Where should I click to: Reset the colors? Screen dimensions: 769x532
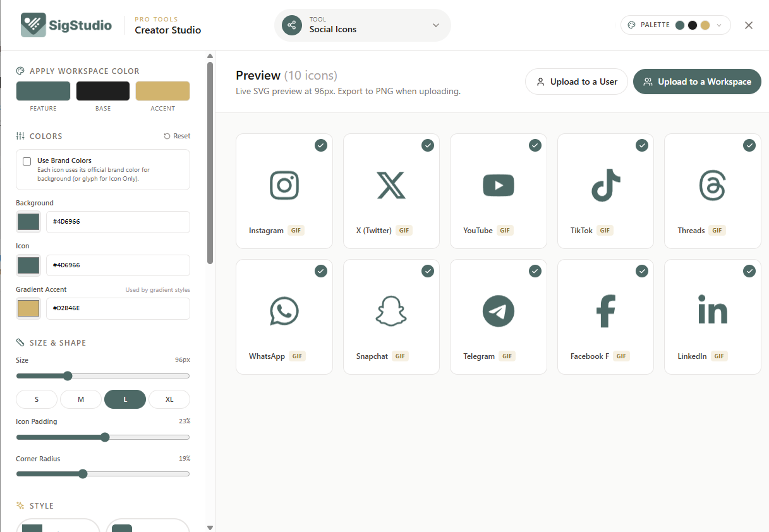tap(177, 136)
